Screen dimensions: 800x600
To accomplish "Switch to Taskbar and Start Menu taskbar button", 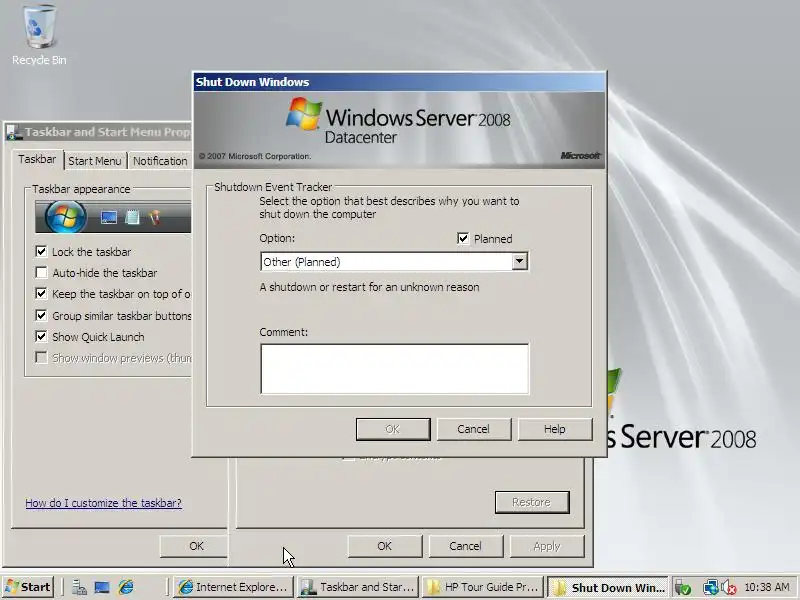I will 358,587.
